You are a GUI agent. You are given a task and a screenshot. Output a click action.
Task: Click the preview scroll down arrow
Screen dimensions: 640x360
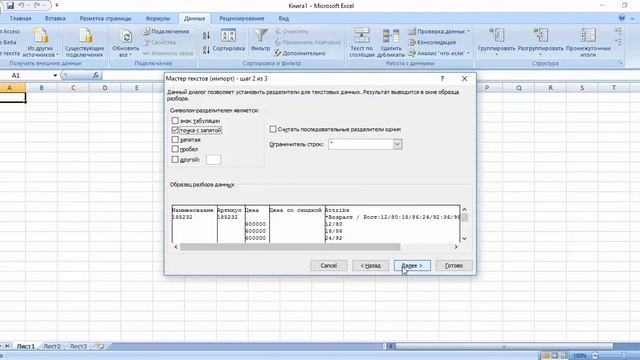point(464,239)
